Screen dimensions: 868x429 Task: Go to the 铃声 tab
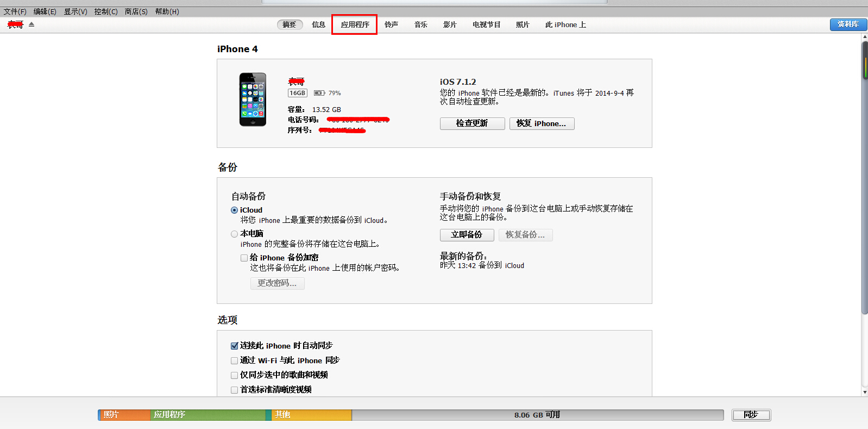coord(392,24)
